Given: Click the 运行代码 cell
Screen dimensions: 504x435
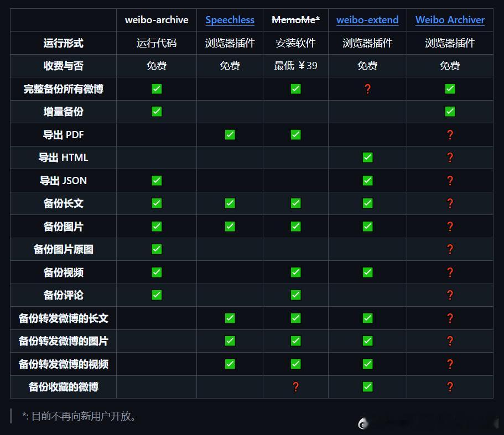Looking at the screenshot, I should 157,43.
